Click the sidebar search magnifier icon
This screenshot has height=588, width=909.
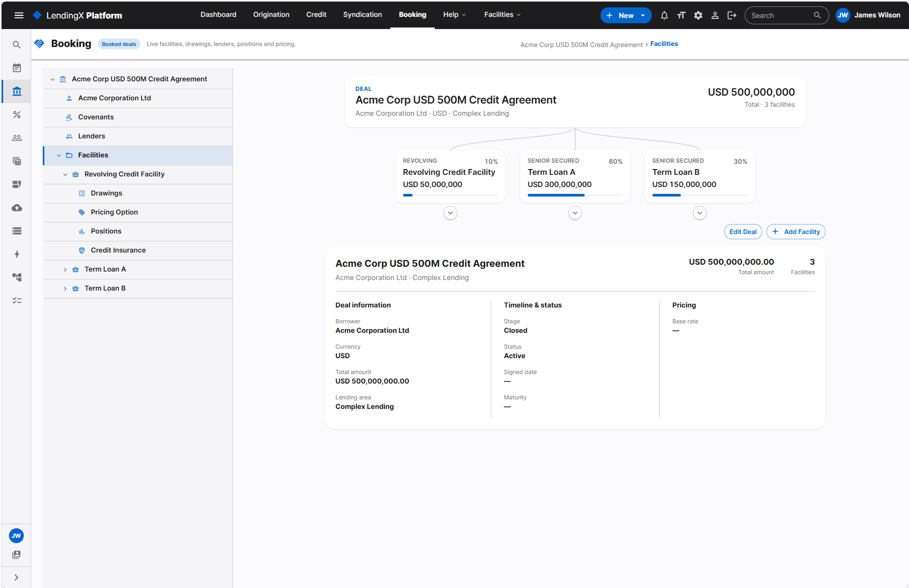pyautogui.click(x=17, y=45)
